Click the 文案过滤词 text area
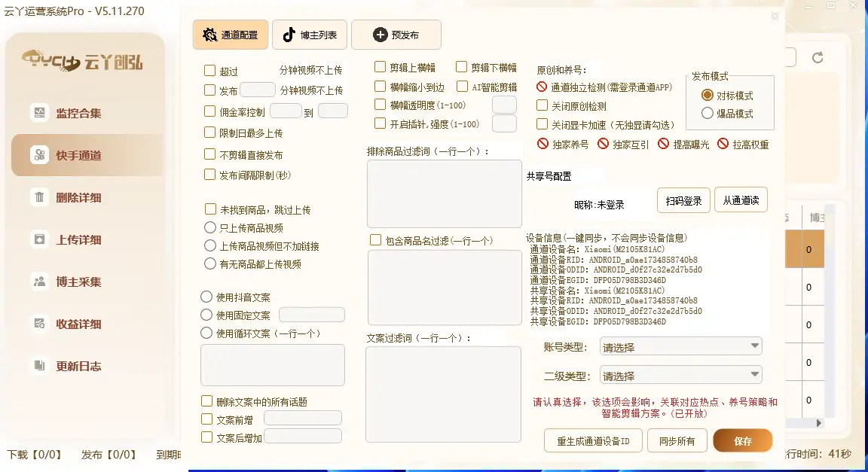The height and width of the screenshot is (472, 868). [x=443, y=394]
